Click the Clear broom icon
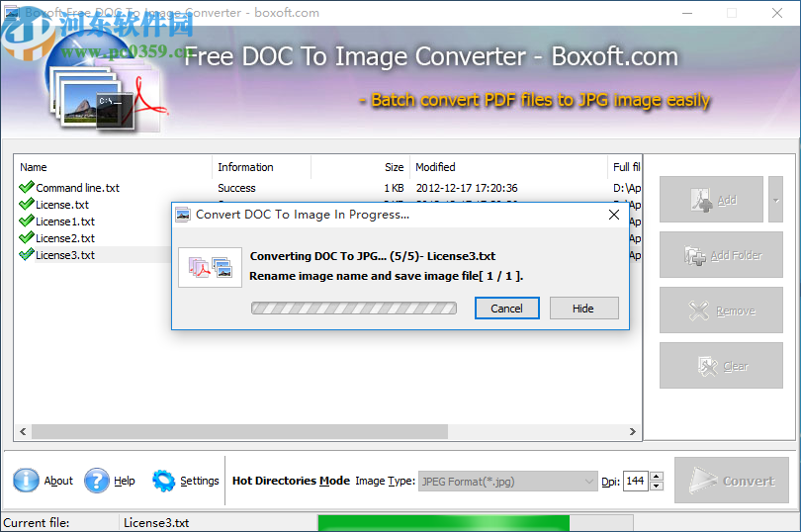Image resolution: width=801 pixels, height=532 pixels. click(707, 366)
